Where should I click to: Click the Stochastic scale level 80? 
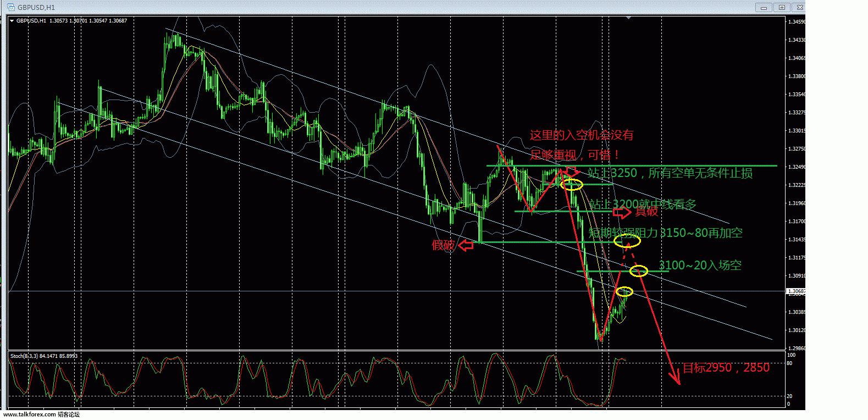pyautogui.click(x=790, y=363)
